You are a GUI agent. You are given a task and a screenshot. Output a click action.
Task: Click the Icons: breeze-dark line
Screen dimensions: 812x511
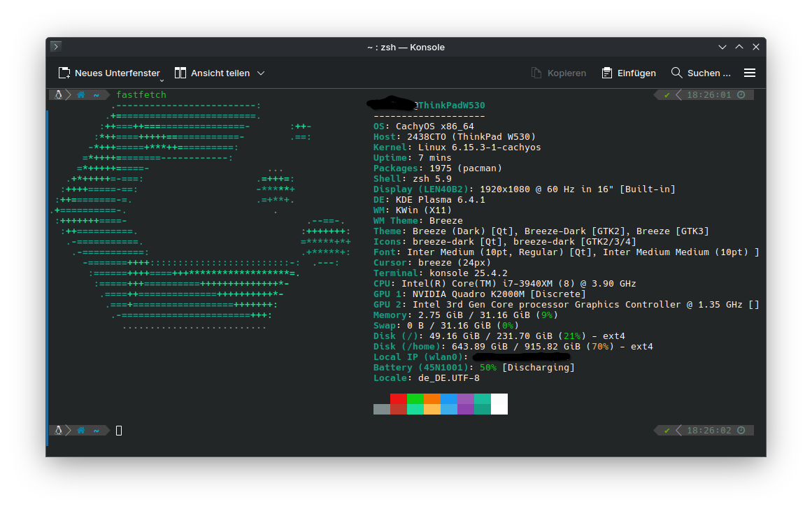(504, 242)
